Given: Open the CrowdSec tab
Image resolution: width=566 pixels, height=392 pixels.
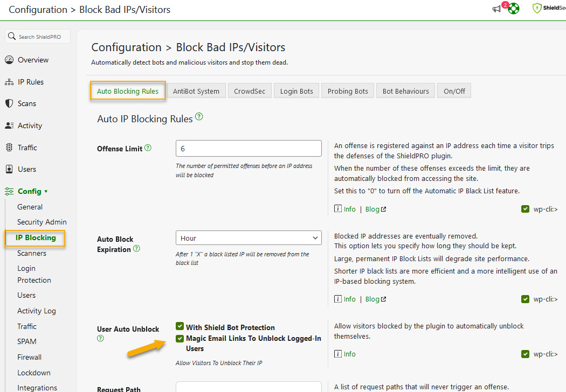Looking at the screenshot, I should pos(250,90).
